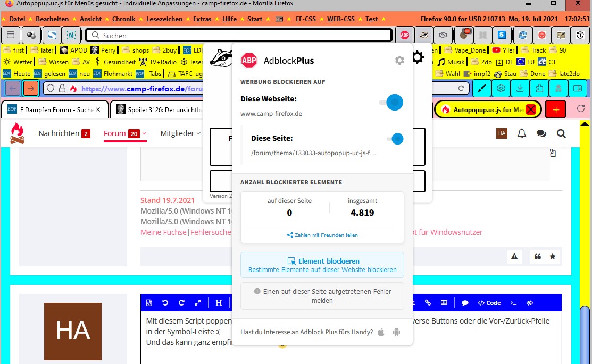Open Adblock Plus settings gear
Screen dimensions: 592x364
point(399,61)
